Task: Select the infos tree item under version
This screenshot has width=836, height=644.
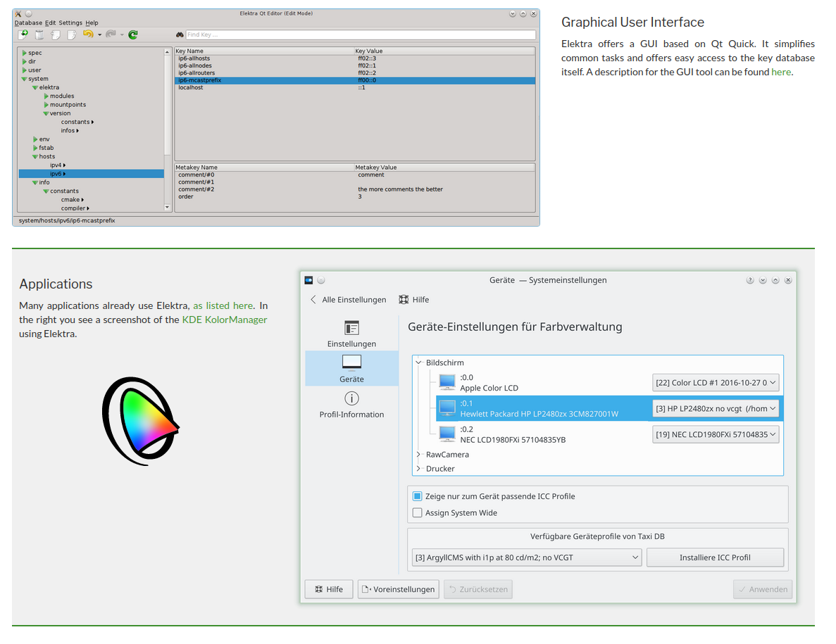Action: point(70,130)
